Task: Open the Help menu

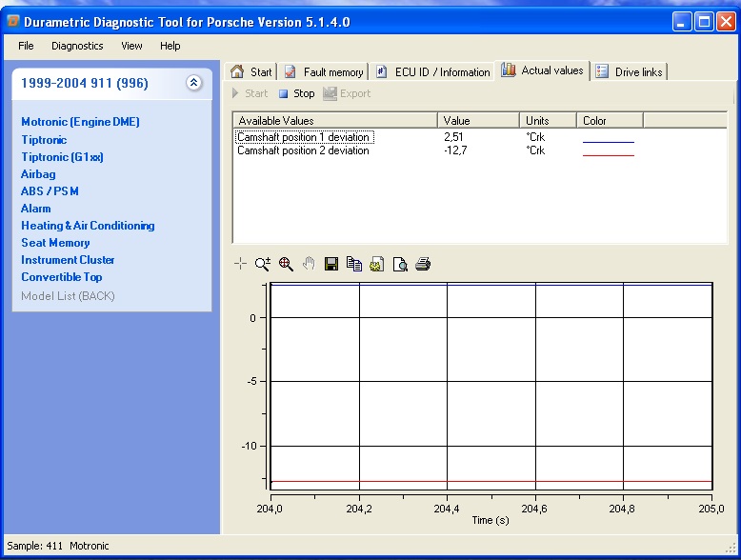Action: [x=170, y=46]
